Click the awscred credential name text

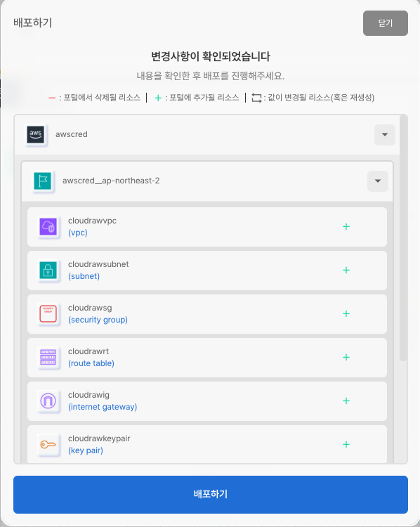click(71, 134)
